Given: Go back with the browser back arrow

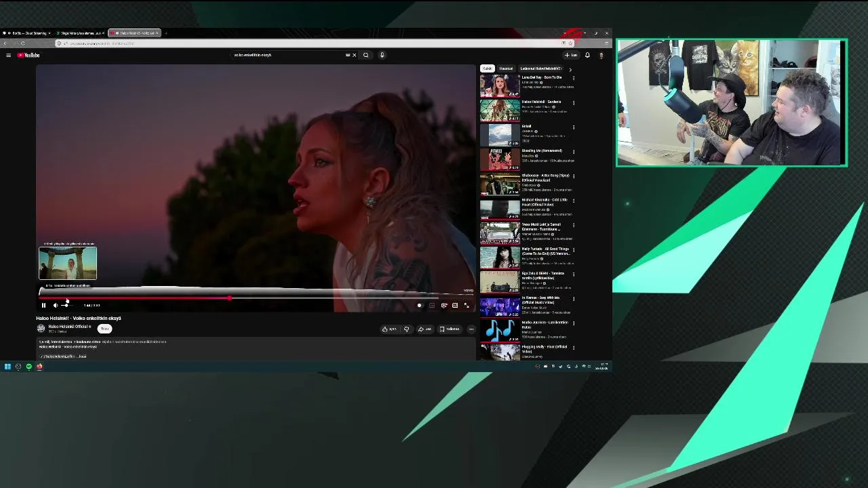Looking at the screenshot, I should point(5,43).
